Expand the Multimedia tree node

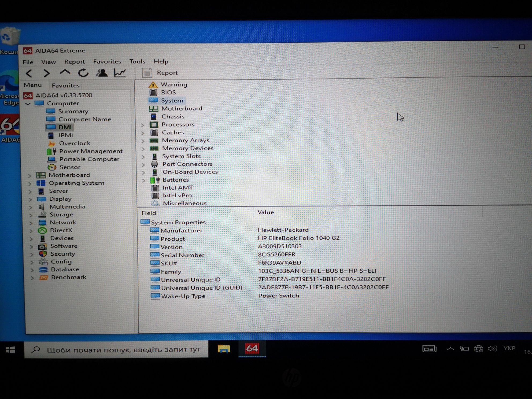pos(31,207)
